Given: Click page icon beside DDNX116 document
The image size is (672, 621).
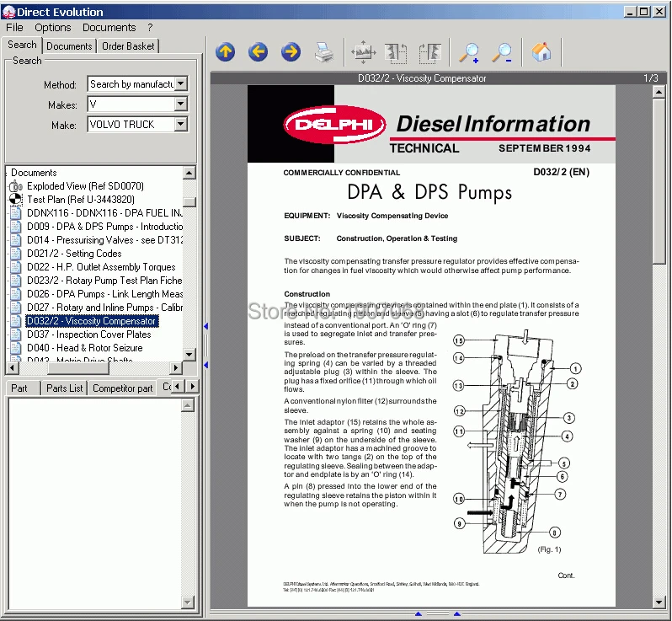Looking at the screenshot, I should (15, 213).
